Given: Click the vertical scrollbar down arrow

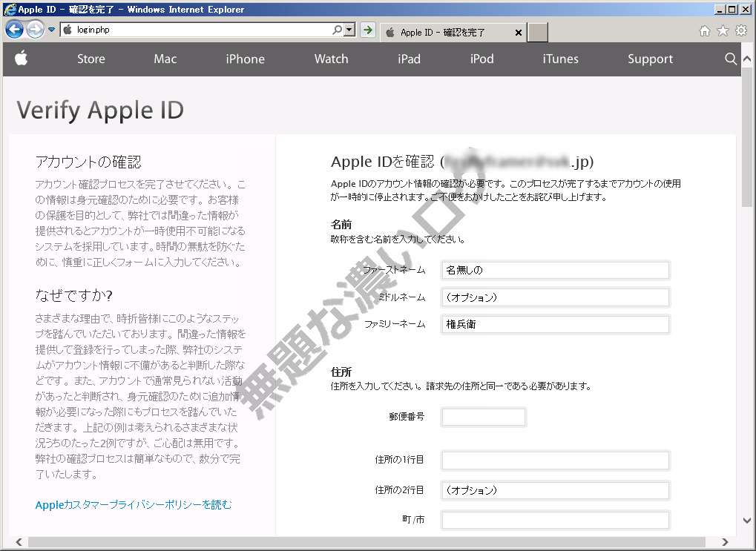Looking at the screenshot, I should (x=747, y=521).
